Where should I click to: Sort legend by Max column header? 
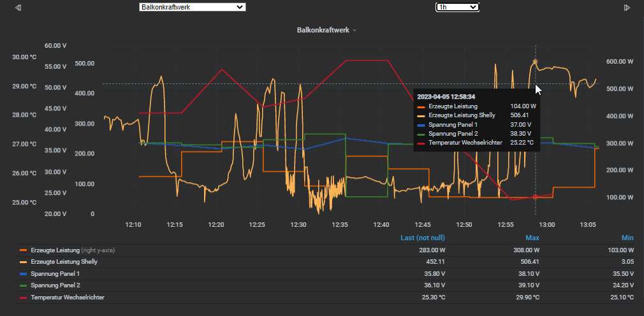click(x=532, y=238)
